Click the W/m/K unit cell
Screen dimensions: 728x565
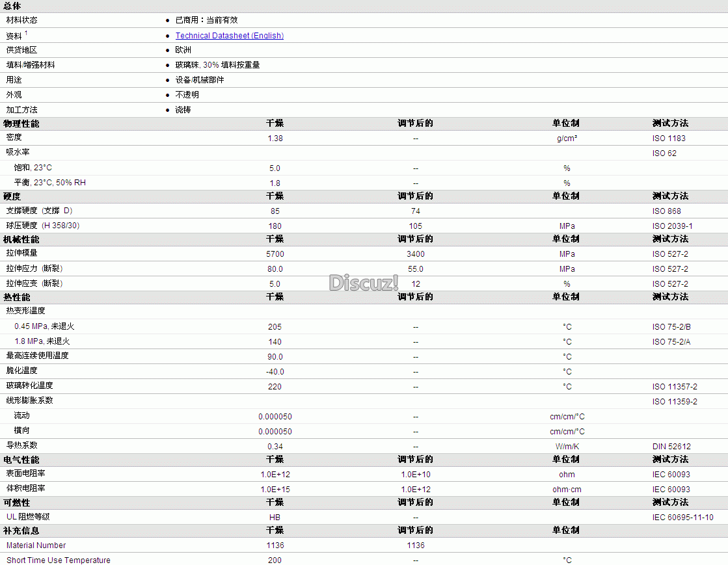click(567, 447)
